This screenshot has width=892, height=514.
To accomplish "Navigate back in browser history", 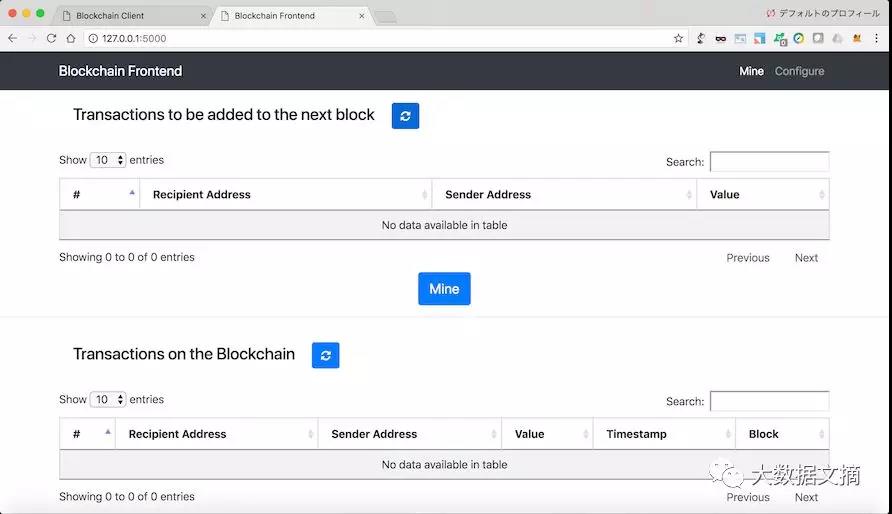I will point(12,38).
